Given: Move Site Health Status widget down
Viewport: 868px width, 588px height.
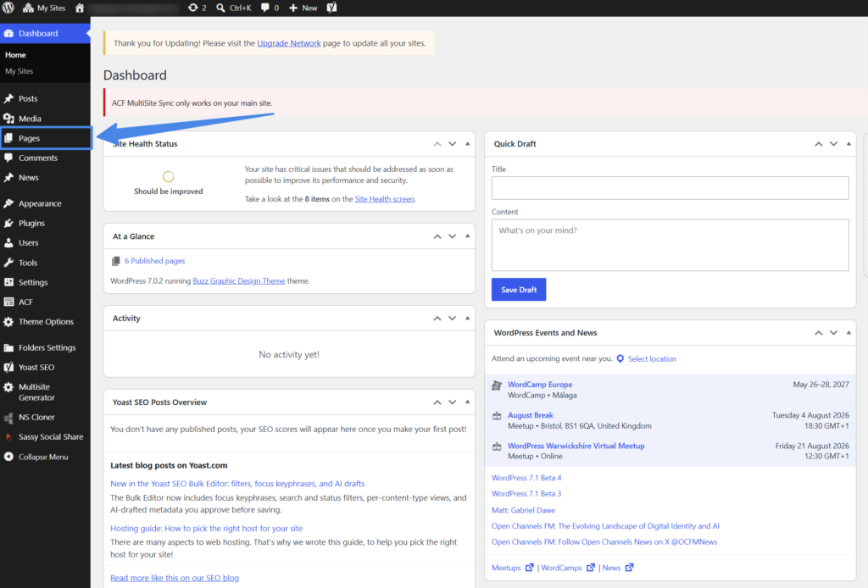Looking at the screenshot, I should [x=453, y=144].
